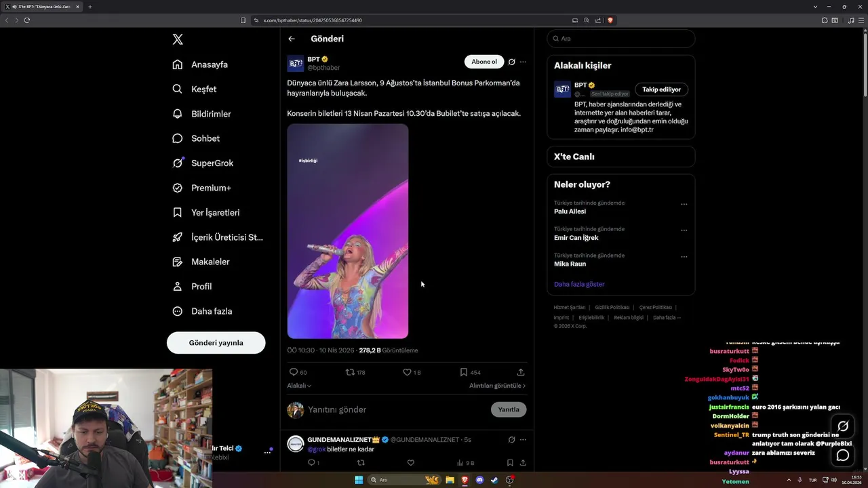Screen dimensions: 868x488
Task: Open BPT profile avatar on post
Action: [296, 64]
